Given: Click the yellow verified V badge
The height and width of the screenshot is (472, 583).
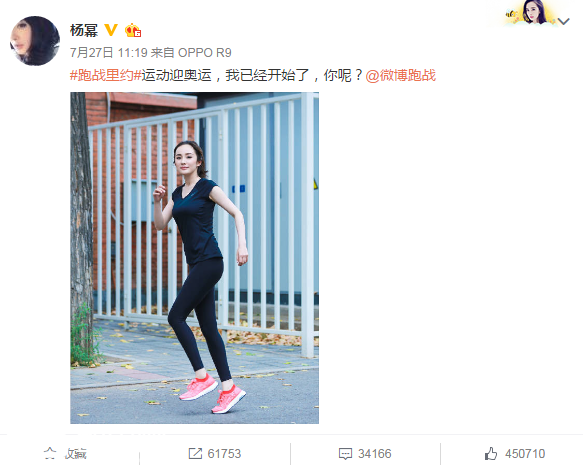Looking at the screenshot, I should 111,30.
